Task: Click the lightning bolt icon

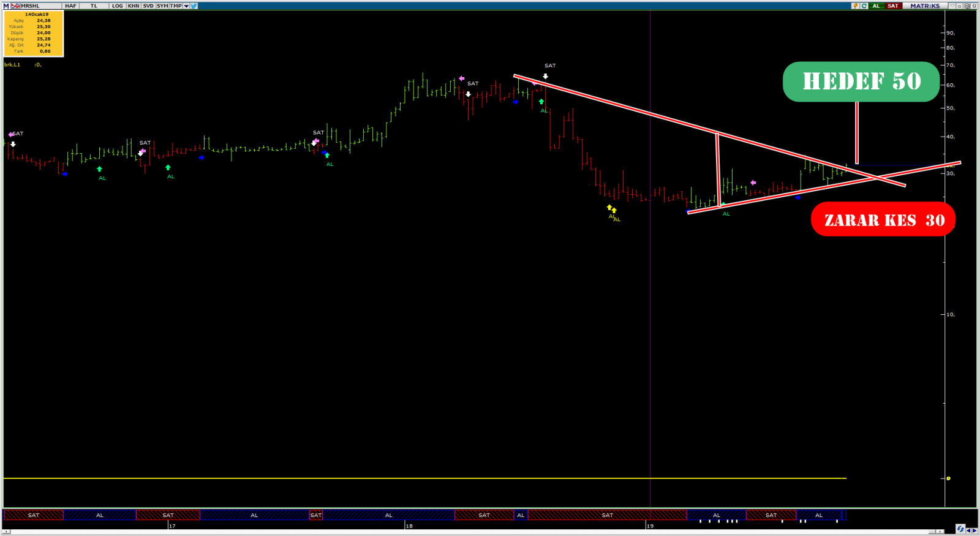Action: 855,6
